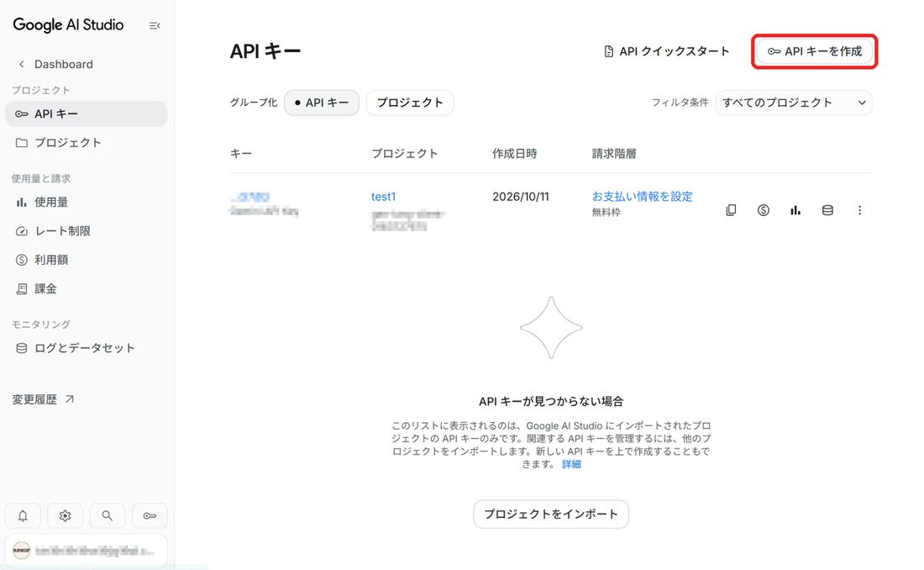Click the database icon beside ログとデータセット

22,348
